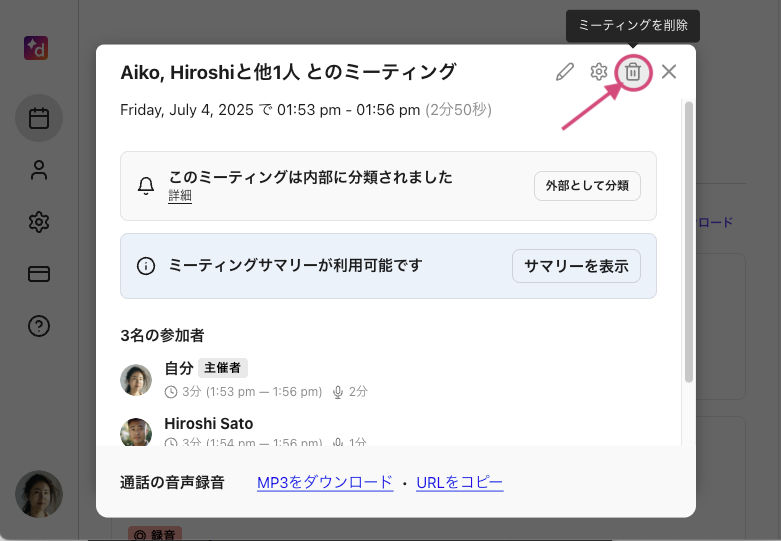Click the trash icon to delete meeting
Viewport: 781px width, 541px height.
point(633,72)
